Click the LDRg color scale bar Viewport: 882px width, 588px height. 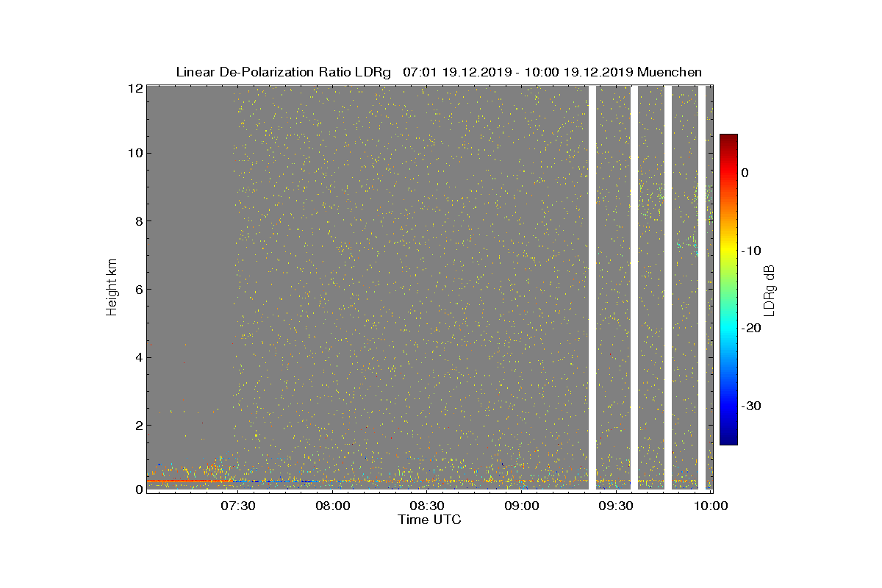tap(728, 289)
